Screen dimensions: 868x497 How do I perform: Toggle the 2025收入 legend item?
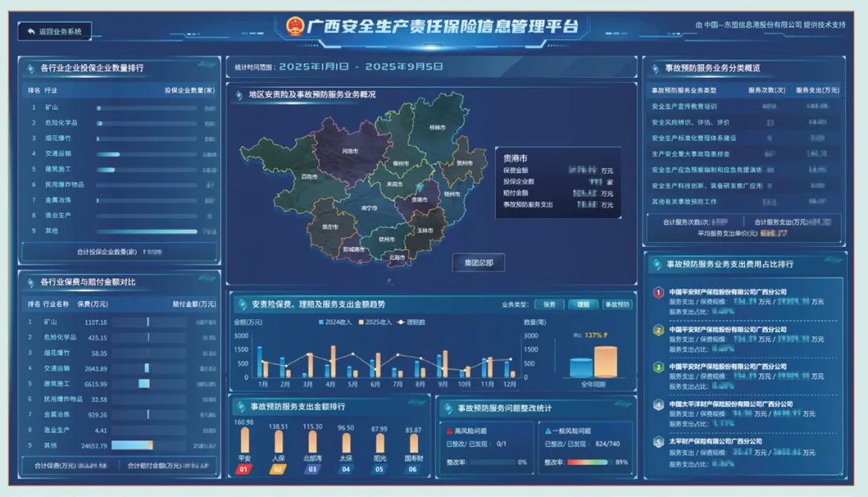tap(372, 322)
